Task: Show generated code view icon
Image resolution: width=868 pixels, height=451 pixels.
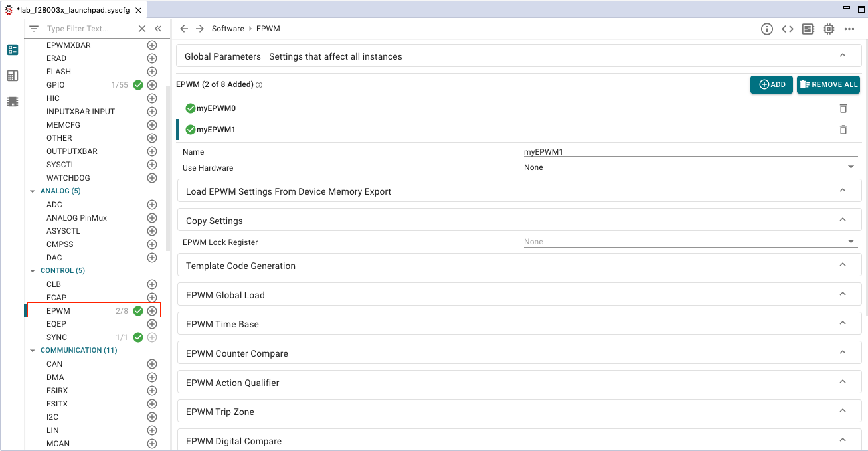Action: click(787, 29)
